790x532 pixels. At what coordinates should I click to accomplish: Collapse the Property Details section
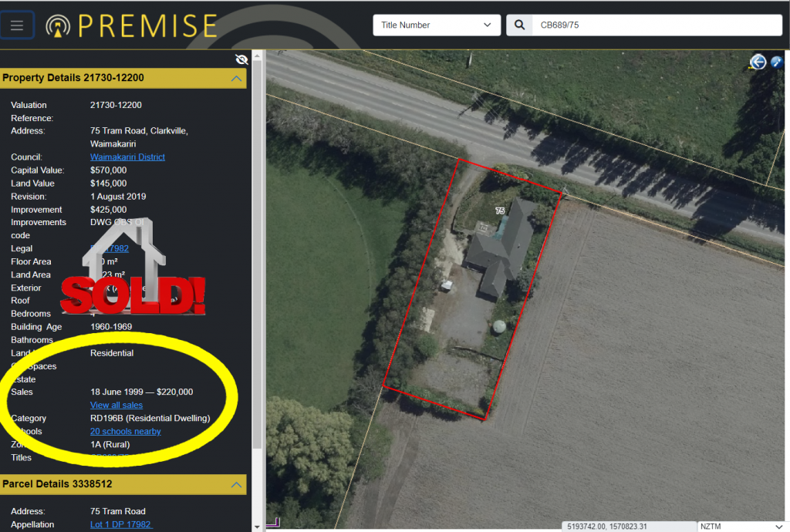(x=236, y=79)
